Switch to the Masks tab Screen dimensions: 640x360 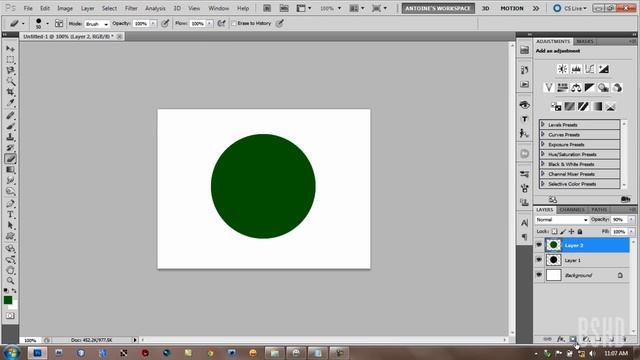tap(585, 41)
